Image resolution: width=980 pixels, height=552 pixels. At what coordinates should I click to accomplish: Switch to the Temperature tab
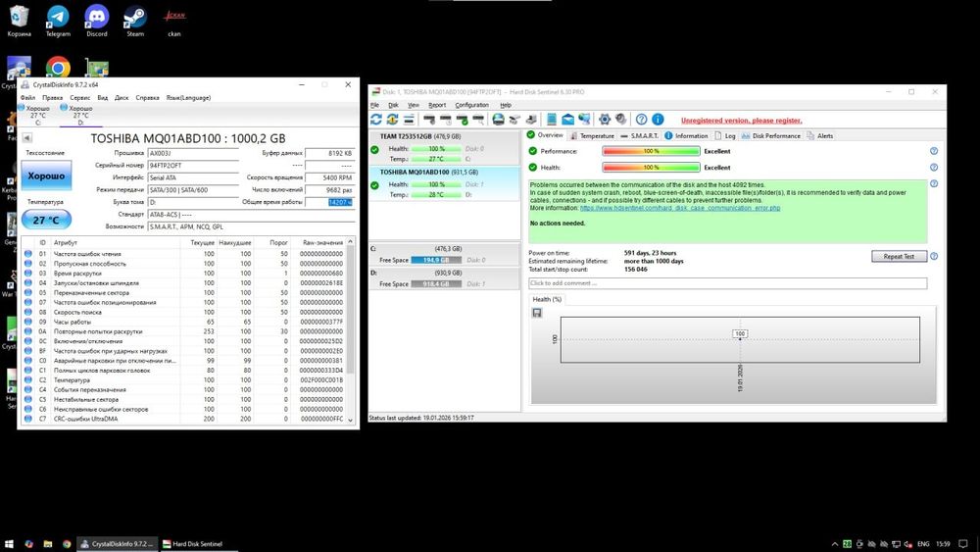[x=591, y=135]
